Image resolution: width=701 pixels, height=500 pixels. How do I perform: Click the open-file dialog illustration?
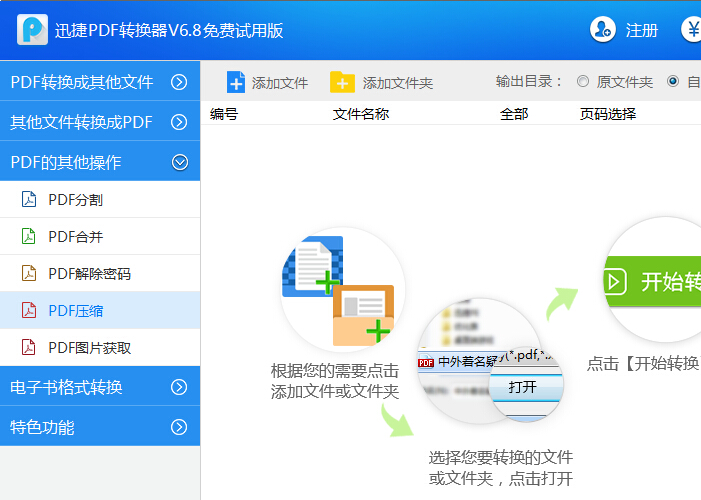490,360
